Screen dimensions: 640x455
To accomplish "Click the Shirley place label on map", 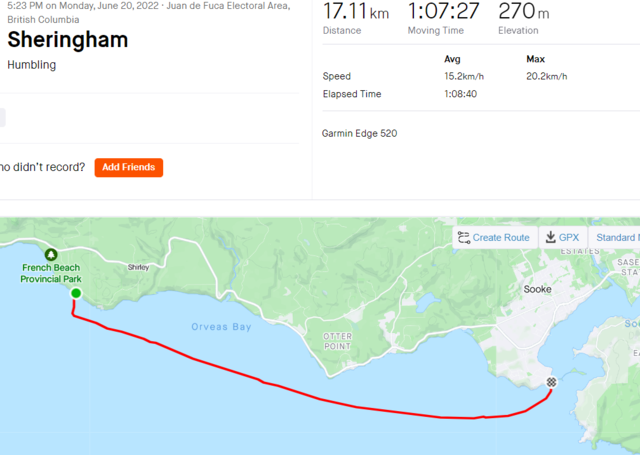I will pos(138,267).
